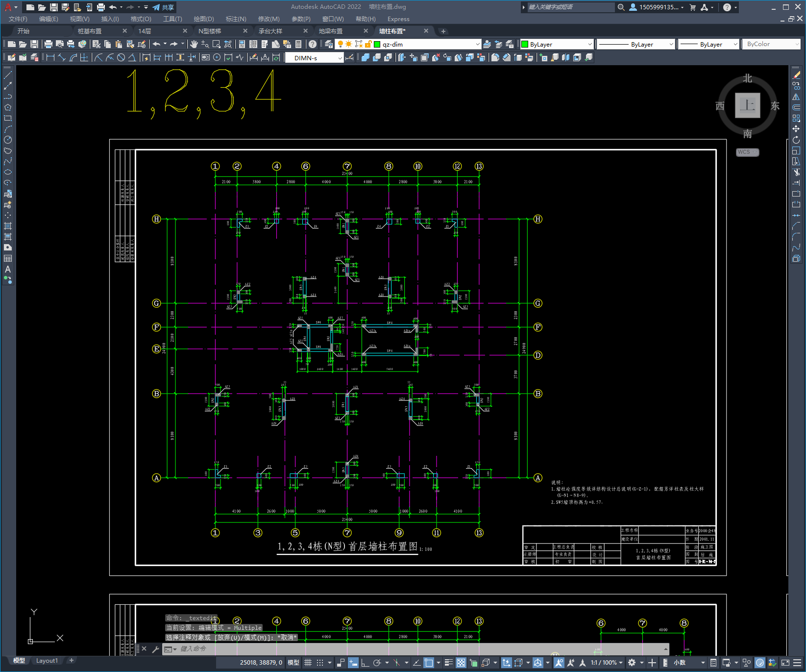Switch to the Layout1 tab

47,661
